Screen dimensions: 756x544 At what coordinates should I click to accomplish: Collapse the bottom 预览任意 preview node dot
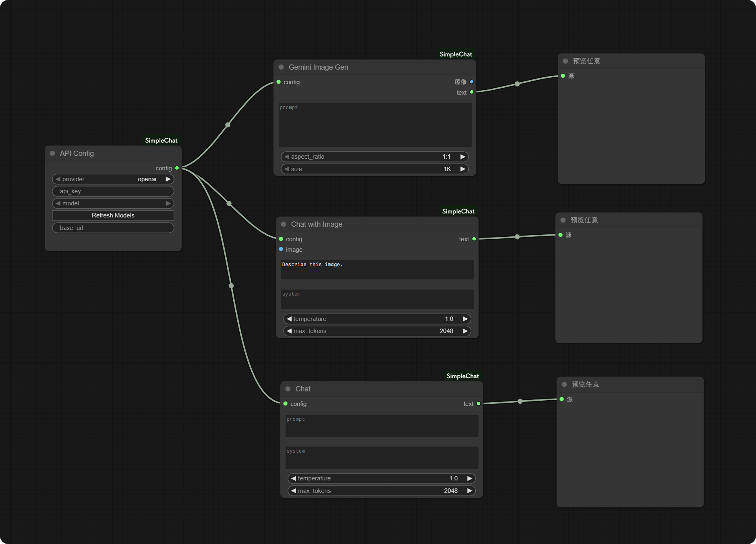(x=564, y=385)
